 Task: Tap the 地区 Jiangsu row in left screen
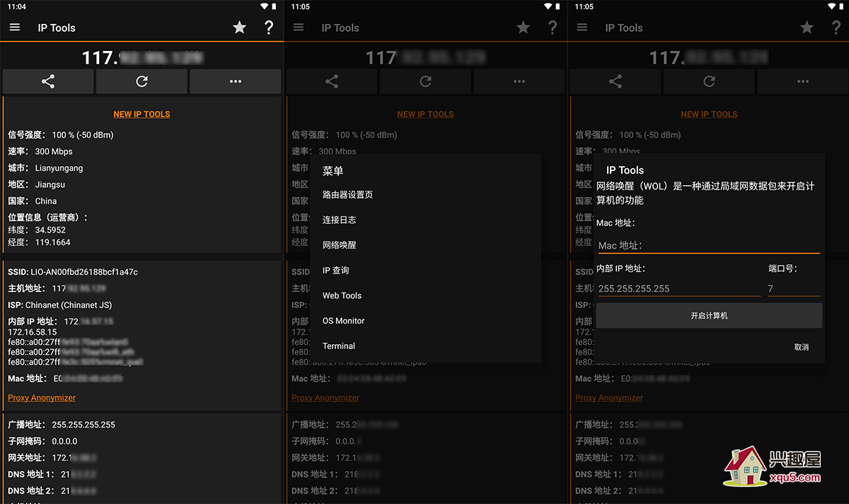coord(36,184)
